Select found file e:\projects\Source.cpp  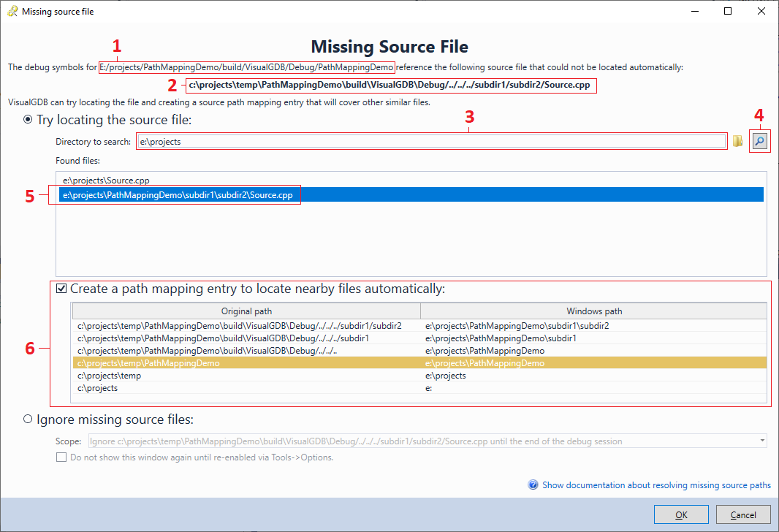(x=411, y=180)
